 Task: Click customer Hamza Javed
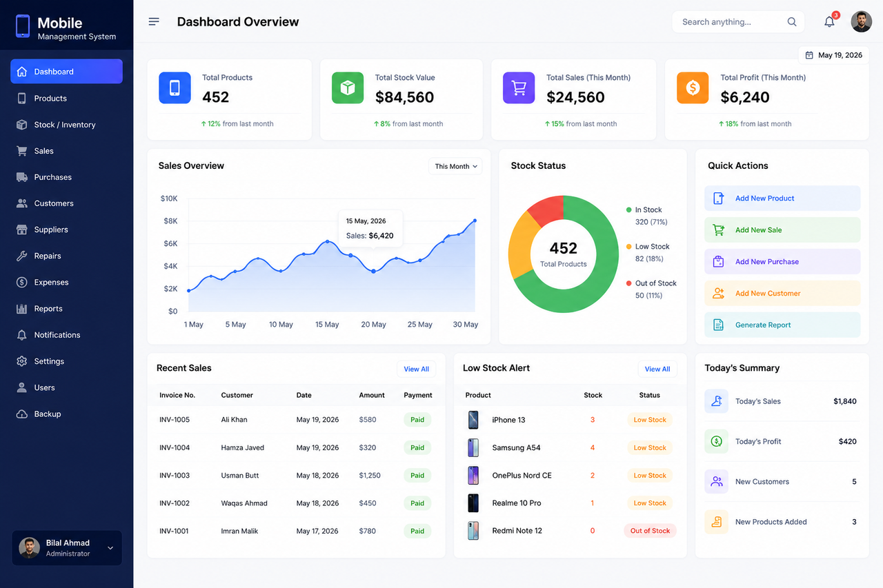click(x=243, y=448)
